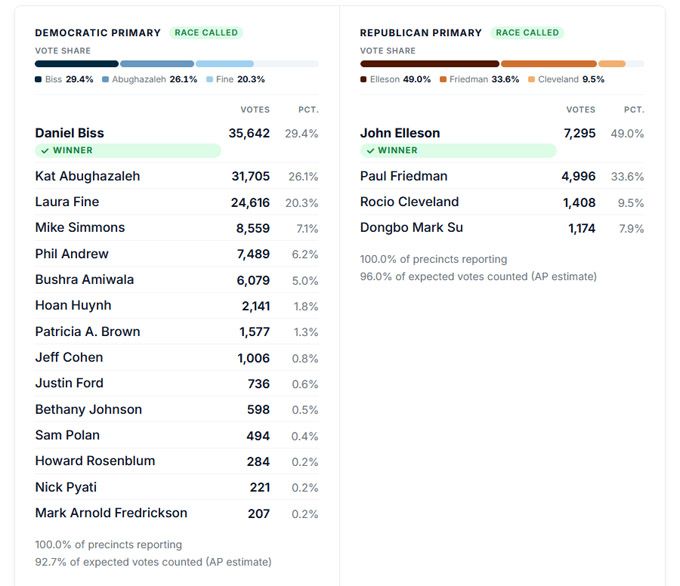The image size is (680, 586).
Task: Select the Republican Primary heading
Action: point(421,33)
